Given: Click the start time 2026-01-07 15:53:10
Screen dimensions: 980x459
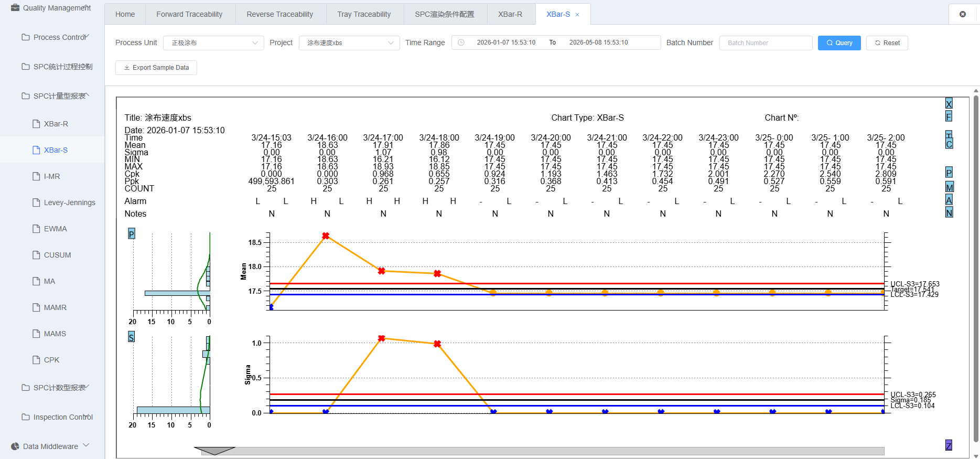Looking at the screenshot, I should click(506, 42).
